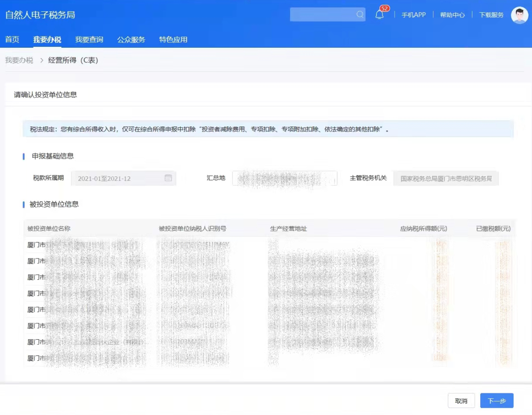Open the 特色应用 menu
This screenshot has width=532, height=415.
click(173, 39)
